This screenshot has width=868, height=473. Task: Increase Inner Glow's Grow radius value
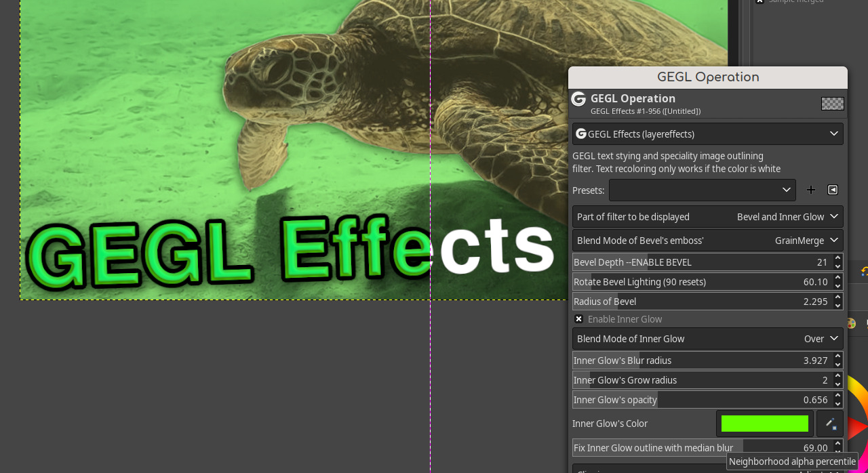pos(838,376)
